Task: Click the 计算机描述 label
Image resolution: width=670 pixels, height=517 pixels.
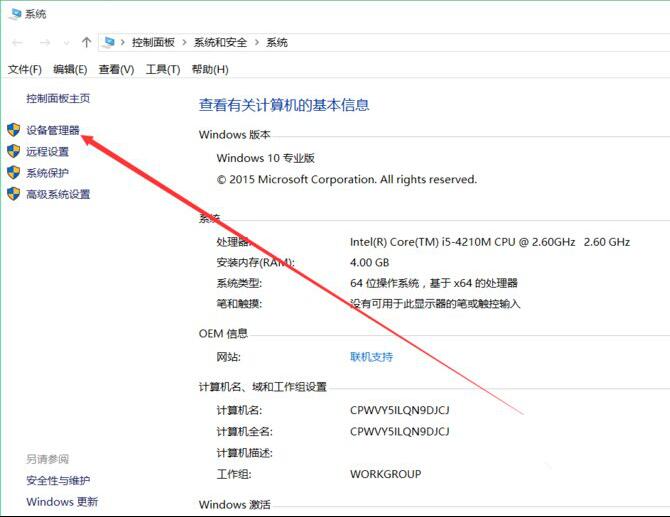Action: point(244,453)
